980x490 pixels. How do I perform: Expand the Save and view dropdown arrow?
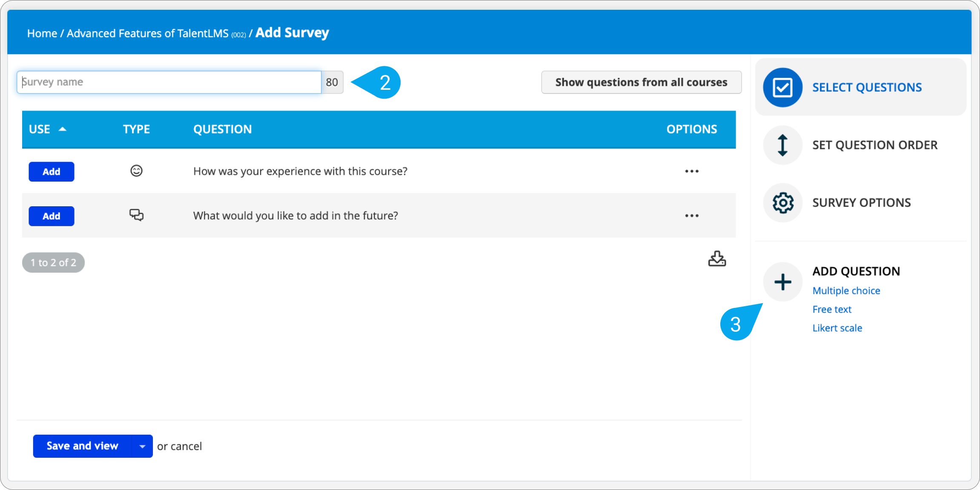coord(142,446)
